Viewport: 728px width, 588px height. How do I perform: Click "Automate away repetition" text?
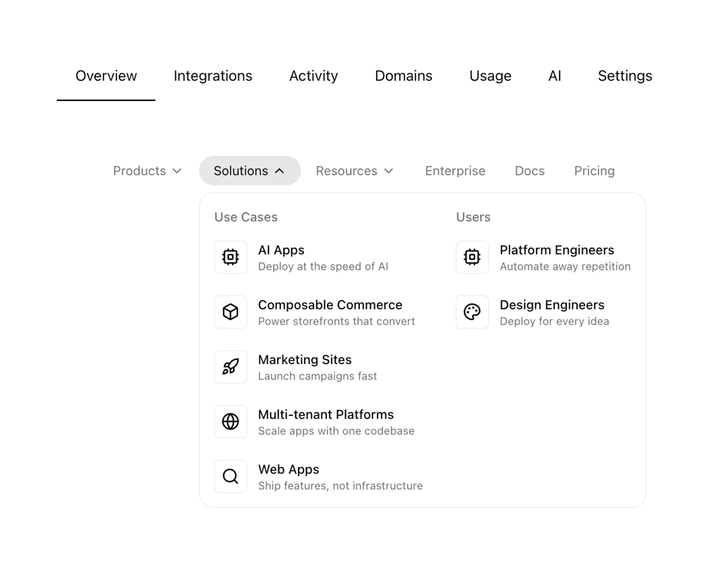tap(565, 266)
